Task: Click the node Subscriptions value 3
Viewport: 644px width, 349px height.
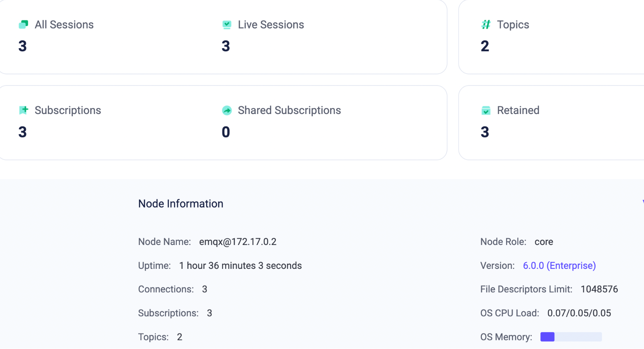Action: [210, 313]
